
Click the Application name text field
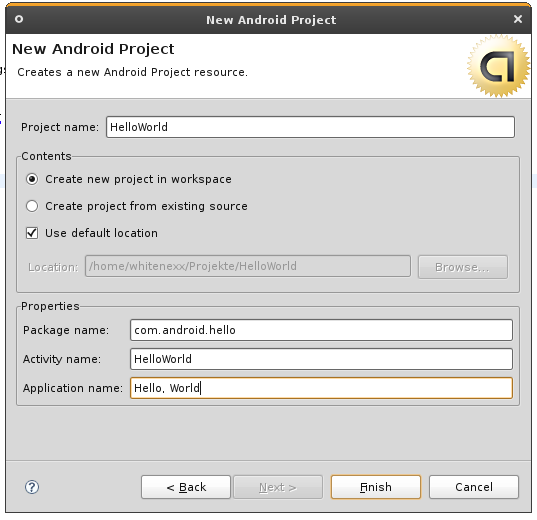point(321,388)
